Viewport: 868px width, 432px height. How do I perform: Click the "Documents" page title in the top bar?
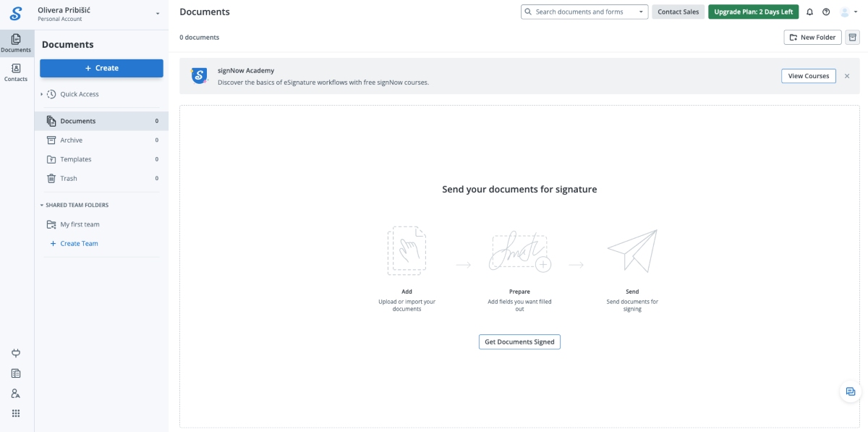click(205, 12)
